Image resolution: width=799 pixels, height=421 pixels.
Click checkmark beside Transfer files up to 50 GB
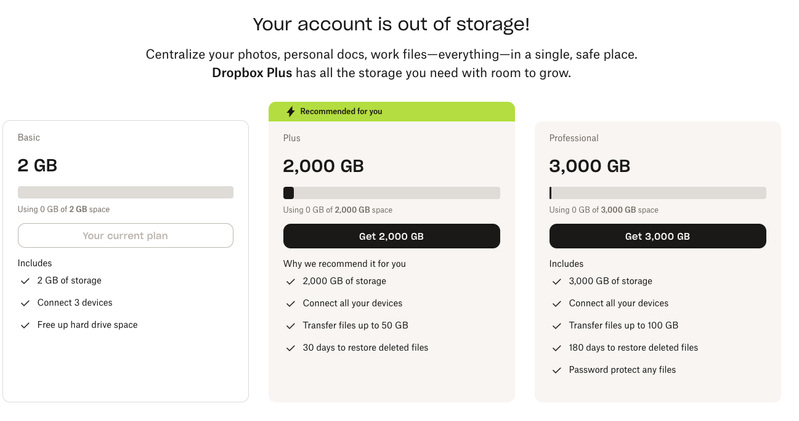coord(289,325)
